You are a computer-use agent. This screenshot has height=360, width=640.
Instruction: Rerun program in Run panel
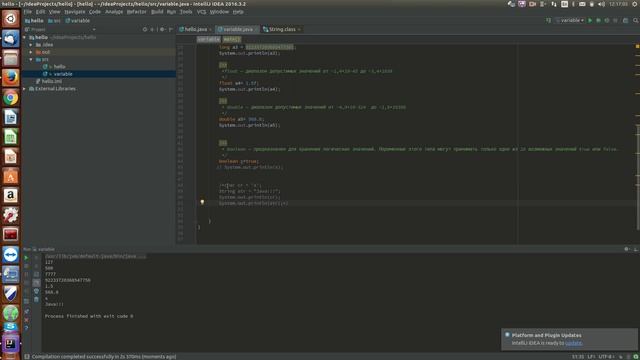tap(26, 258)
